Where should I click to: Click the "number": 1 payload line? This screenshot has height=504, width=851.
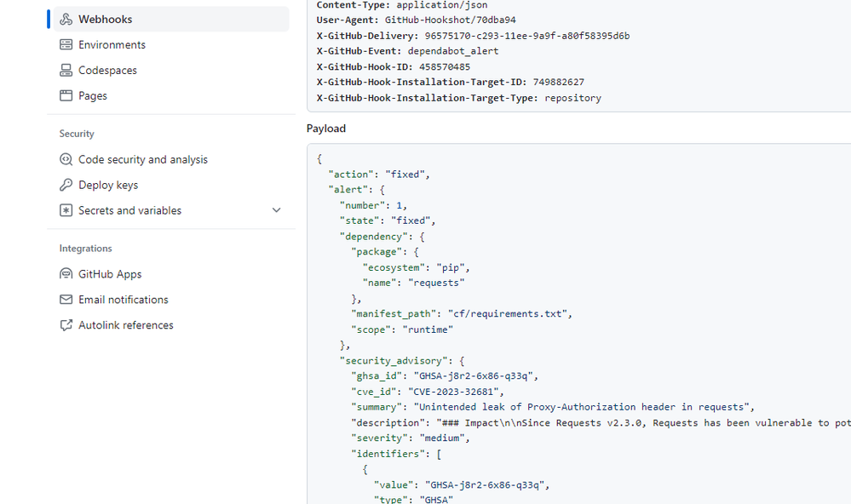click(x=373, y=205)
